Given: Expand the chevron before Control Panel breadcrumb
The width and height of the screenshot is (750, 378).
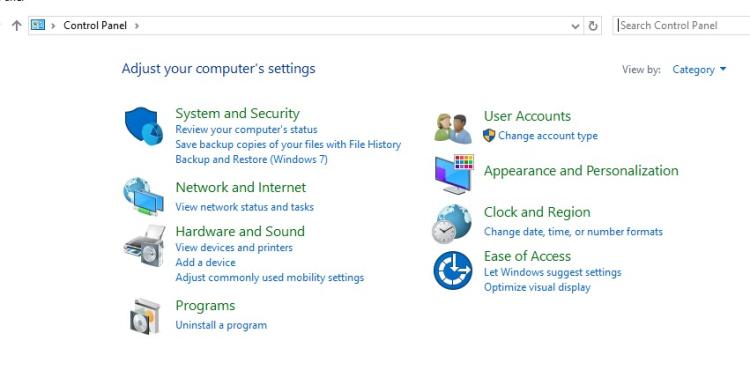Looking at the screenshot, I should tap(53, 26).
